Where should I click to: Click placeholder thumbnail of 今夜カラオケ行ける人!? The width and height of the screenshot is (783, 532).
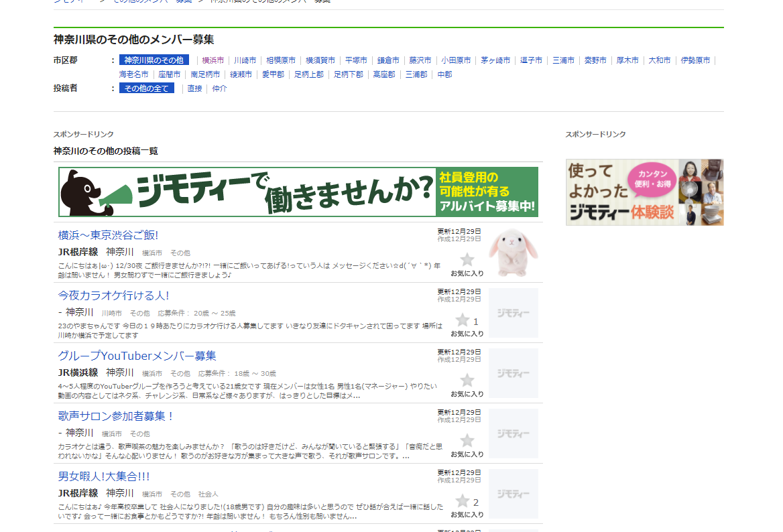click(x=513, y=313)
